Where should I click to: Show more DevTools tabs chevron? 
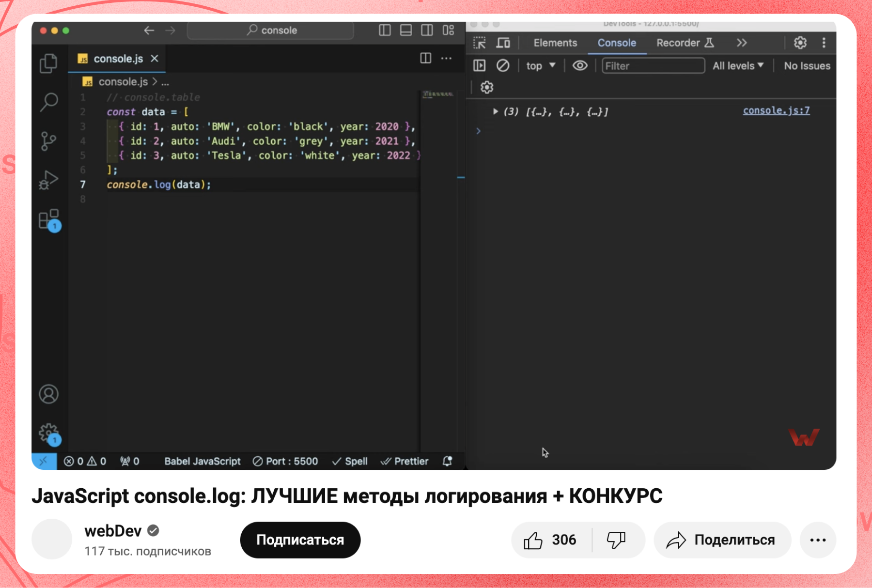tap(742, 43)
